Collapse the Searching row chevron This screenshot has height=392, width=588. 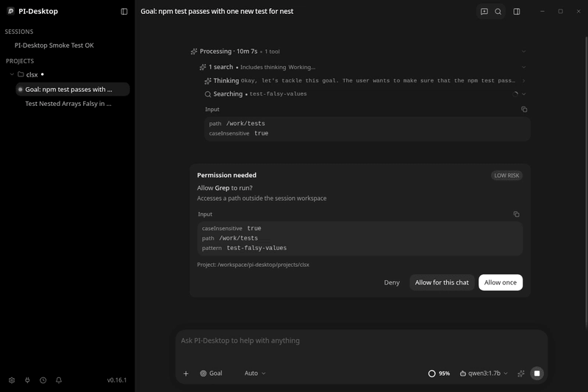[x=524, y=94]
